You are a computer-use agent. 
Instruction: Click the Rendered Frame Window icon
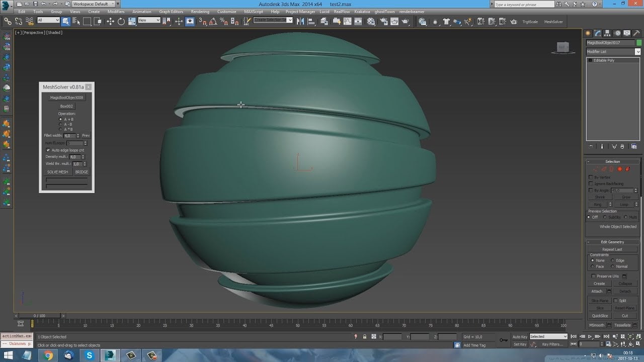[394, 21]
